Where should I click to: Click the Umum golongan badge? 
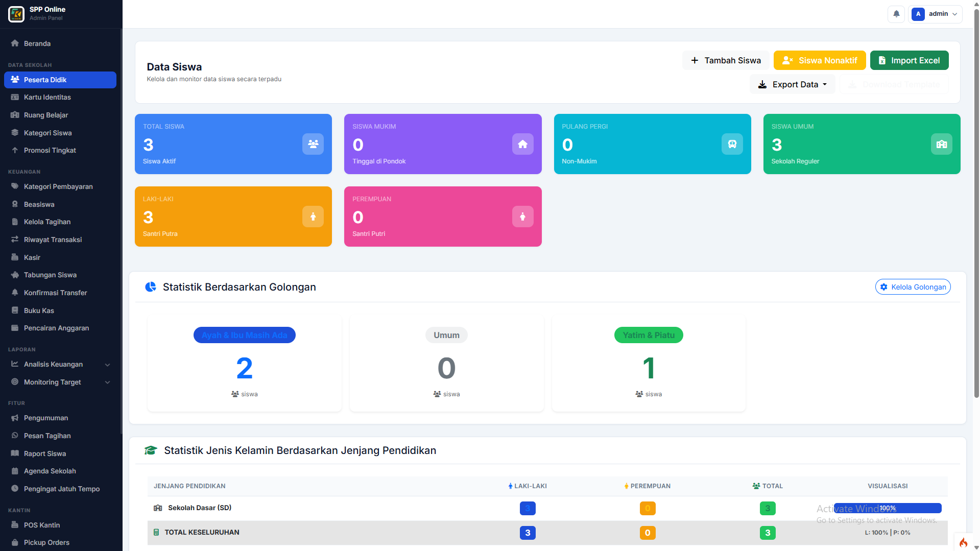click(446, 335)
